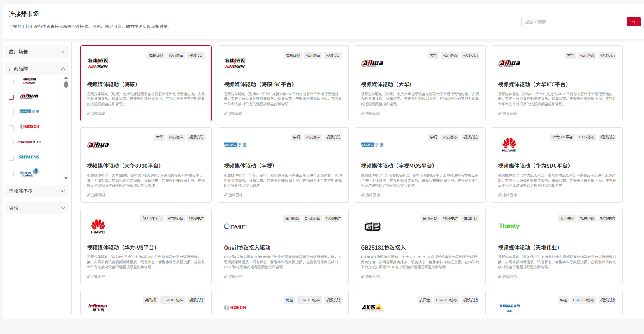The width and height of the screenshot is (644, 334).
Task: Expand the 应用场景 filter section
Action: click(37, 52)
